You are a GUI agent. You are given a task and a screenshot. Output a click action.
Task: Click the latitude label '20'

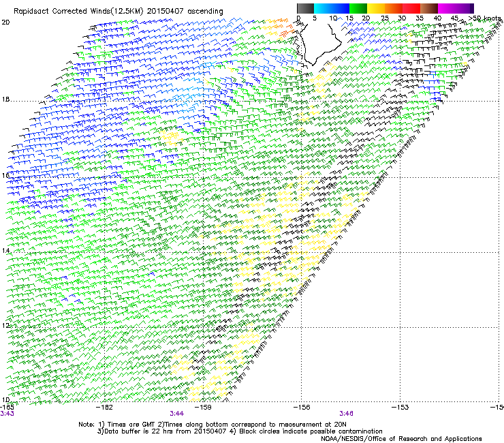(x=5, y=22)
